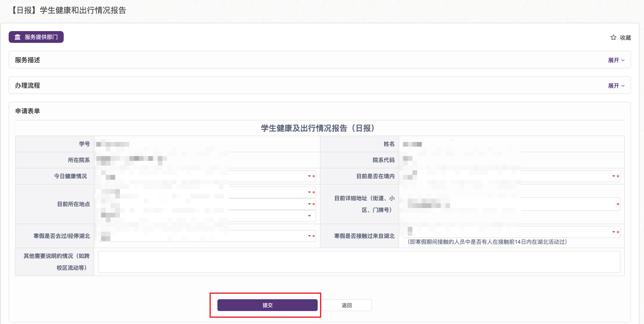Click the 收藏 label text
The image size is (644, 324).
pyautogui.click(x=625, y=38)
